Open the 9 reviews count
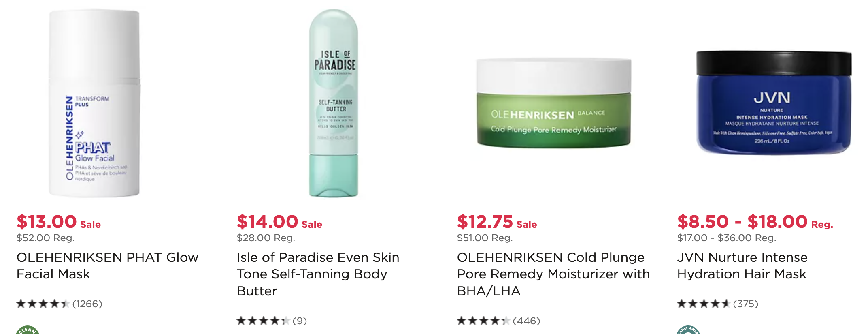This screenshot has width=868, height=334. 300,321
